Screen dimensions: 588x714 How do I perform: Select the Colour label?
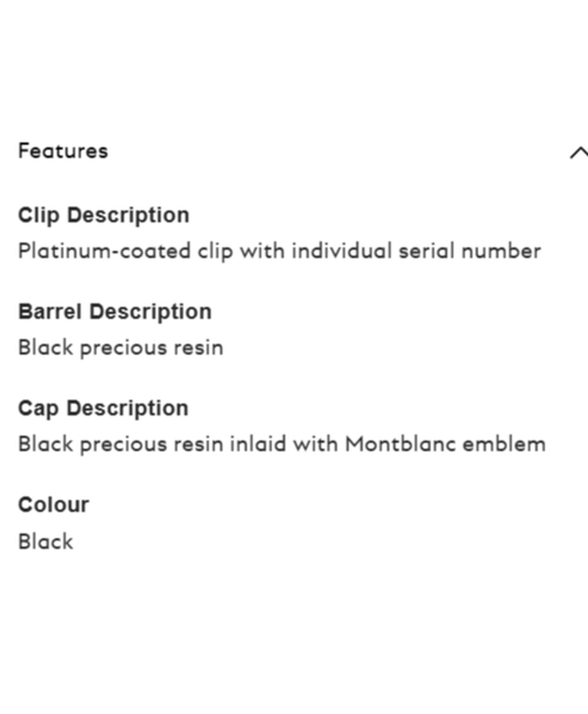click(53, 505)
